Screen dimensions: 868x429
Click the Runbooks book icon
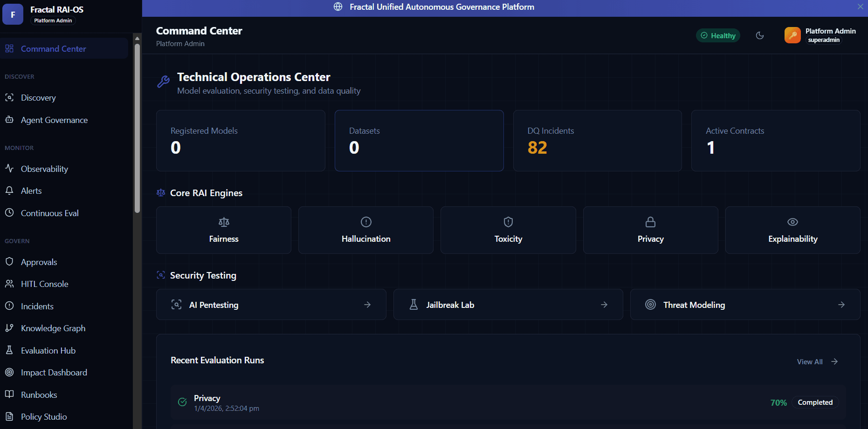coord(9,394)
